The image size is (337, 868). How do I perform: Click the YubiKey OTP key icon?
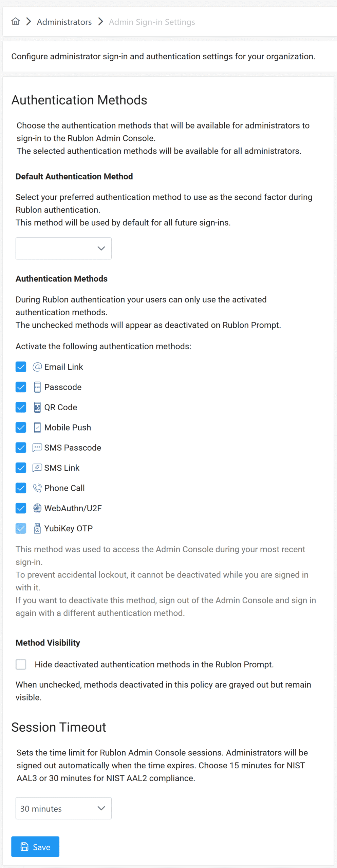tap(37, 529)
